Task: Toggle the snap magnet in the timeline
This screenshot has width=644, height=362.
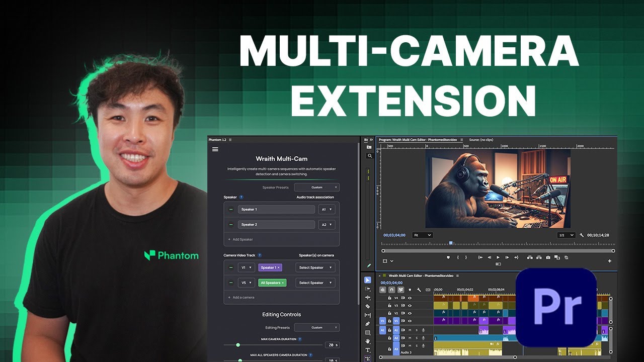Action: 391,290
